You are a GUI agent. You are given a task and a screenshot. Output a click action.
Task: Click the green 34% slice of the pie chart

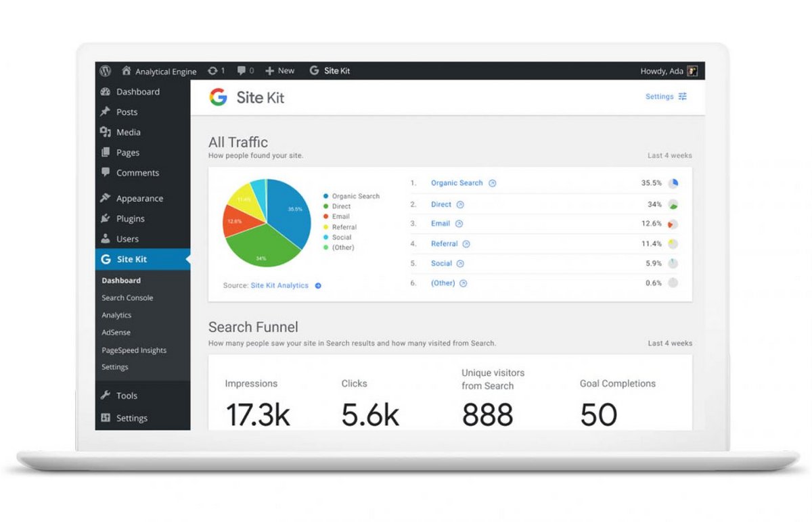pyautogui.click(x=264, y=247)
